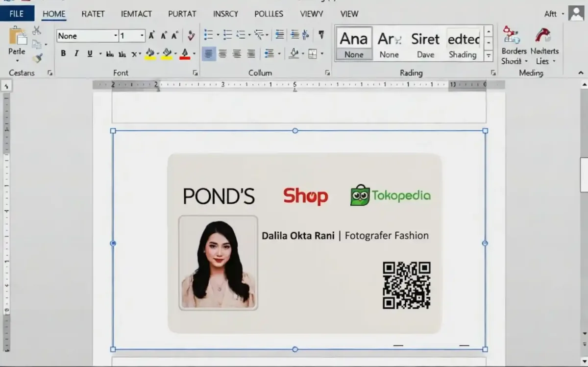The height and width of the screenshot is (367, 588).
Task: Collapse the ribbon with the caret
Action: pos(581,73)
